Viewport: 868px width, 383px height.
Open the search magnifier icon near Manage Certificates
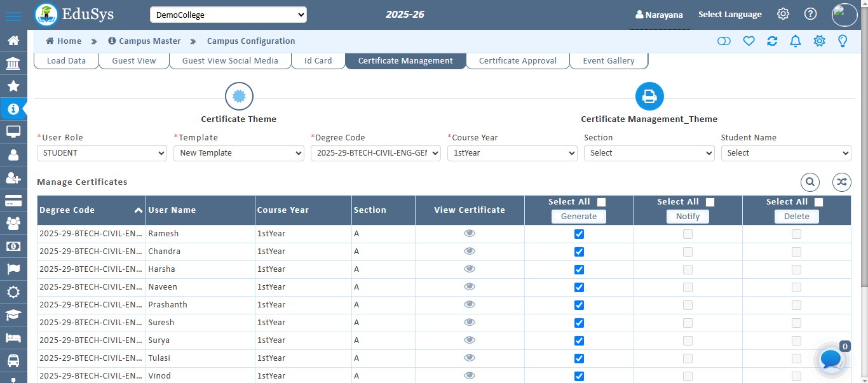(x=810, y=182)
